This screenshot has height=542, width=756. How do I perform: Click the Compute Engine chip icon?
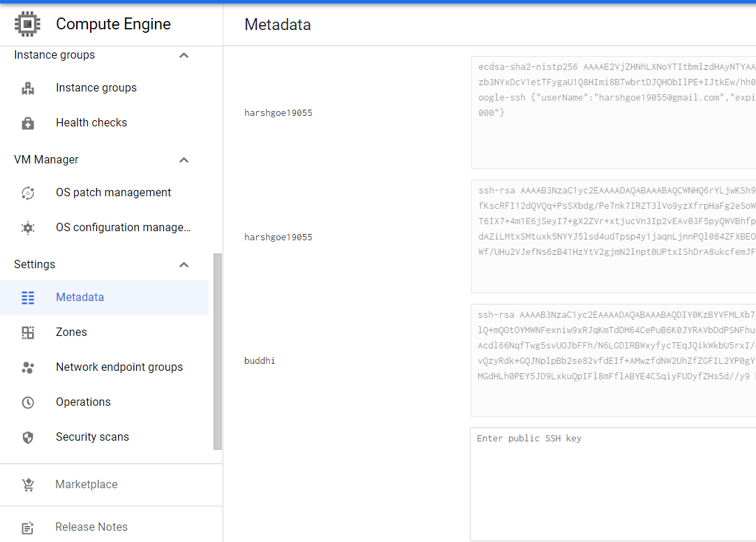[x=27, y=24]
